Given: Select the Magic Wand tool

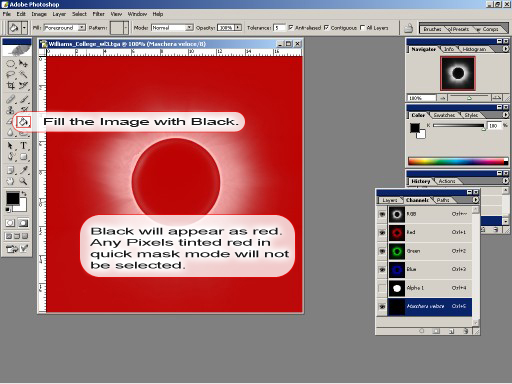Looking at the screenshot, I should click(x=23, y=75).
